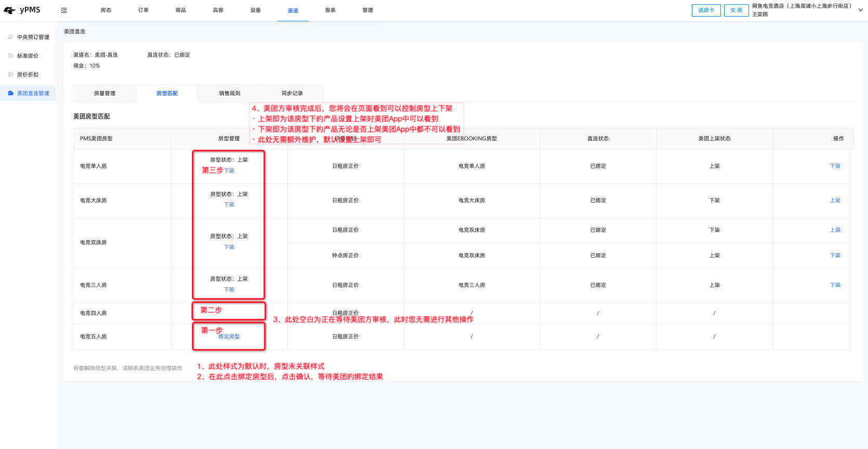Open the 渠道 top menu
Viewport: 868px width, 449px height.
[x=293, y=10]
